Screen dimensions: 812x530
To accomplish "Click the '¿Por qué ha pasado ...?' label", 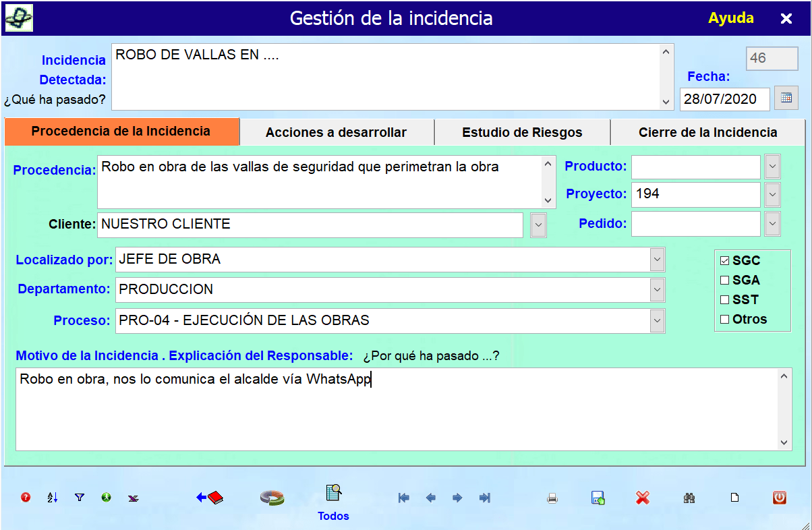I will [431, 355].
